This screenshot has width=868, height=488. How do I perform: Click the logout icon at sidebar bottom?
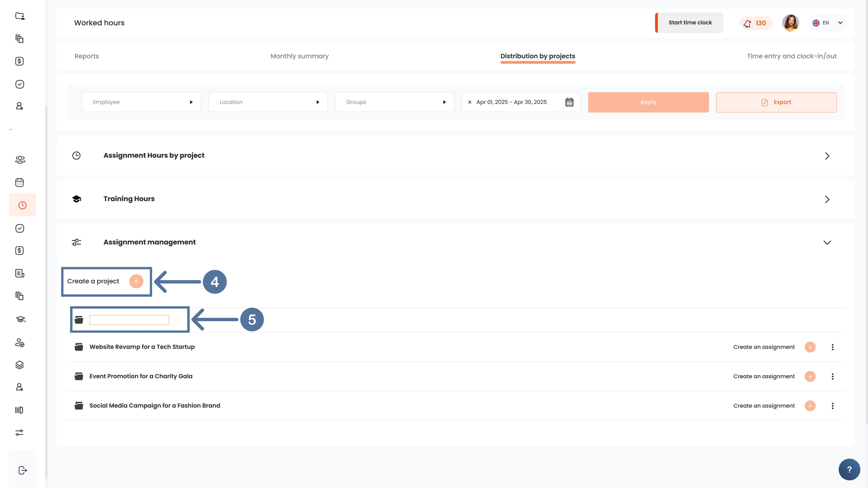click(23, 470)
